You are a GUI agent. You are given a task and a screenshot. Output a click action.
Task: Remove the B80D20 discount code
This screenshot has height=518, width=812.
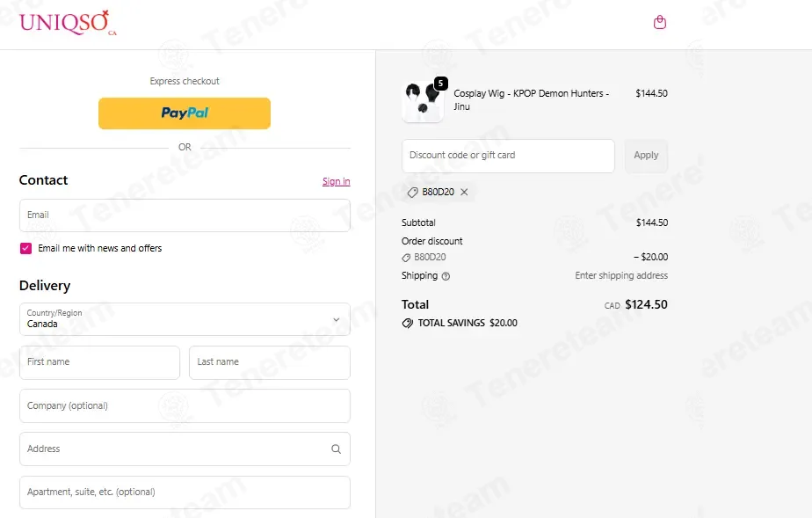pos(464,193)
